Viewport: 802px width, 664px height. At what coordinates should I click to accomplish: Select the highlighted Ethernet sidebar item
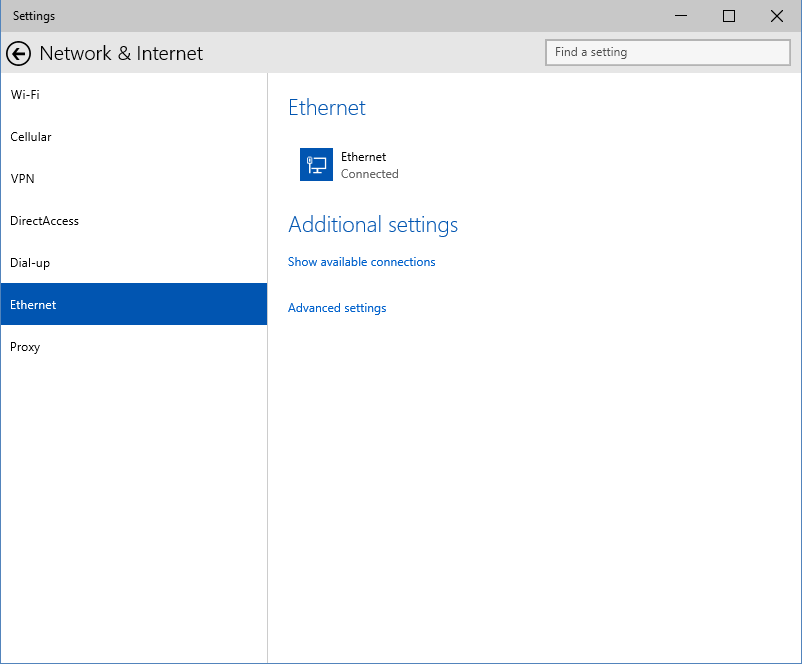coord(33,305)
